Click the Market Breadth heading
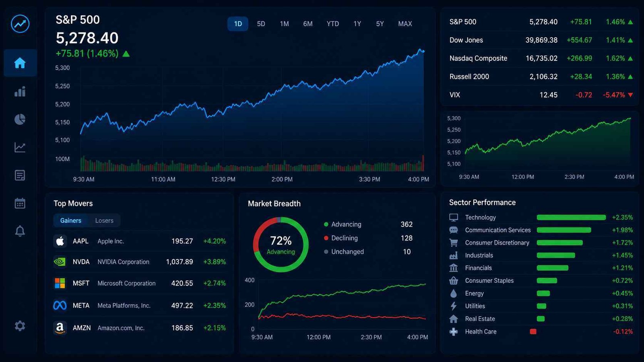Viewport: 644px width, 362px height. coord(274,204)
